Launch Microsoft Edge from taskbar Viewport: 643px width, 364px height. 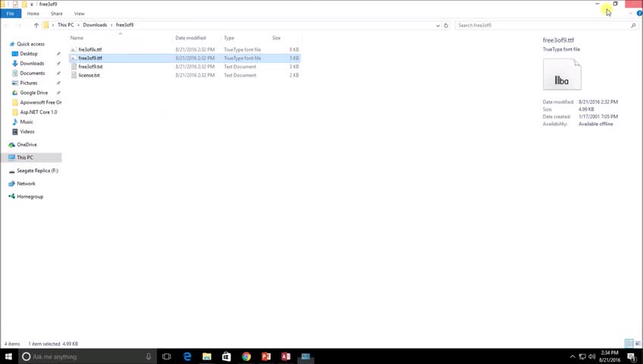(187, 356)
